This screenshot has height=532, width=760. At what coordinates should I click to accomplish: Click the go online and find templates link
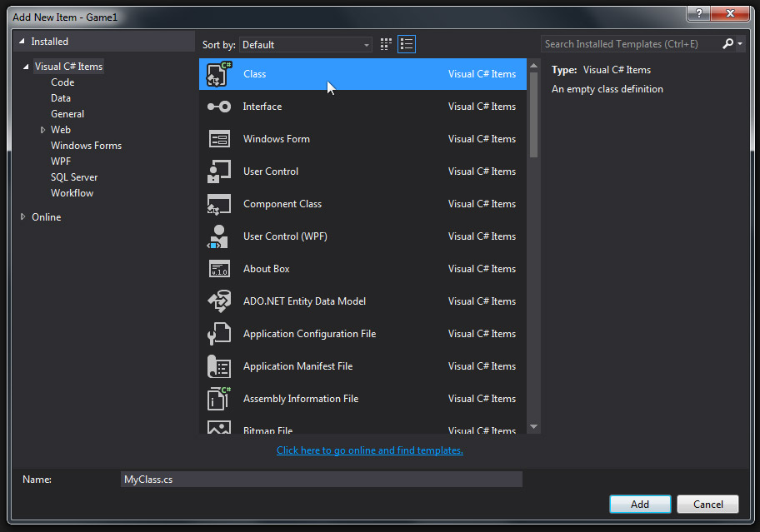[x=370, y=450]
